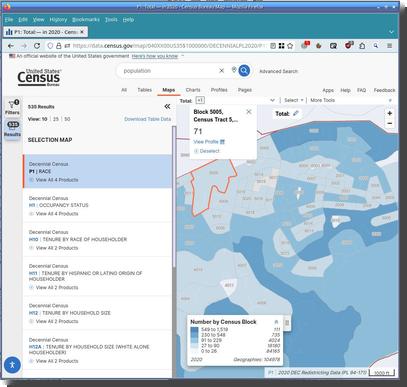Viewport: 407px width, 387px height.
Task: Click More Tools on map toolbar
Action: tap(322, 100)
